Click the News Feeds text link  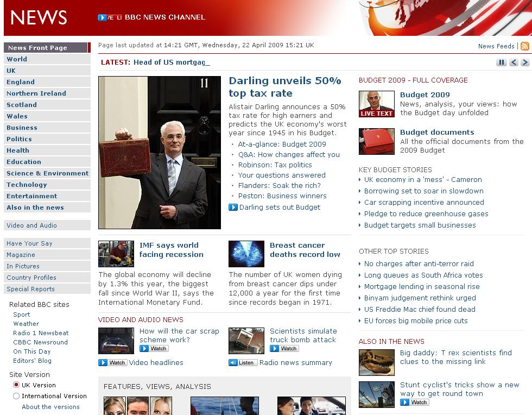(x=496, y=46)
